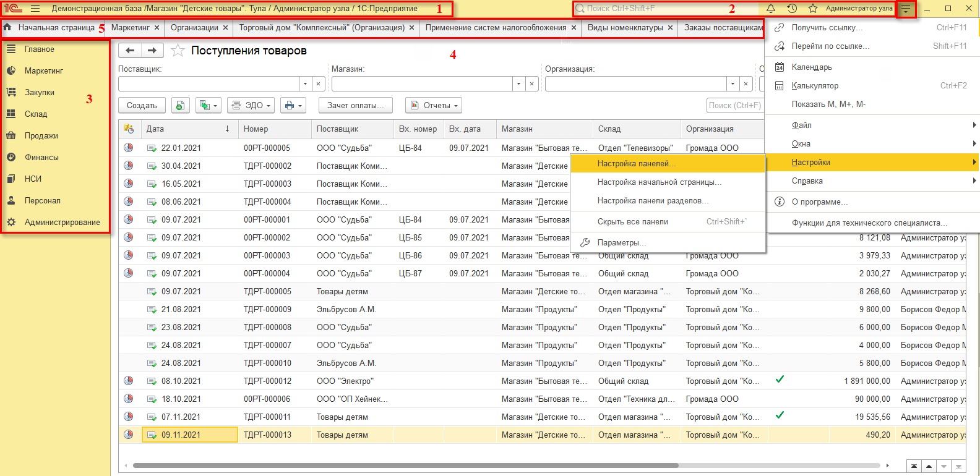The width and height of the screenshot is (980, 476).
Task: Clear the Поставщик filter with X
Action: [x=318, y=83]
